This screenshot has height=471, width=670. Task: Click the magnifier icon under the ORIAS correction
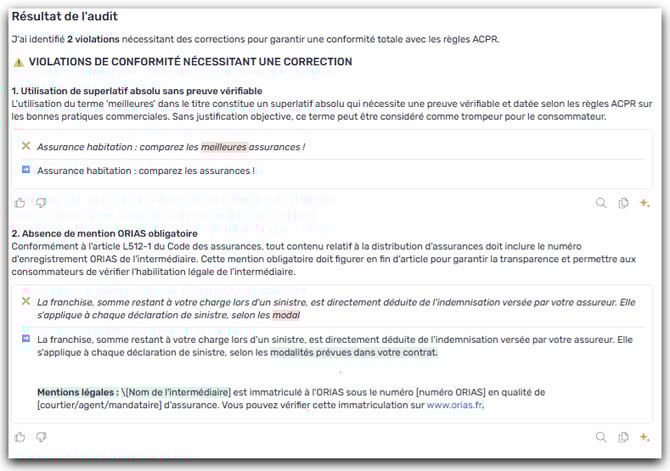coord(601,437)
